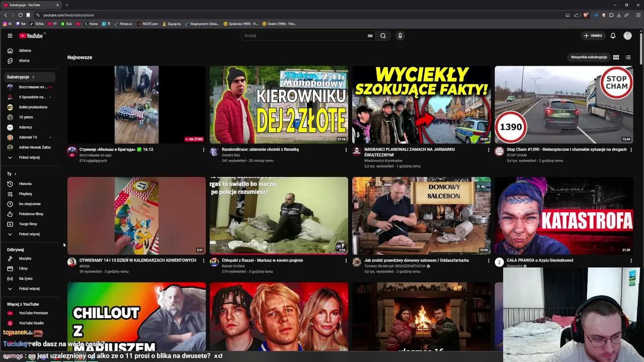Open the Adrian Nowak Żalno channel
This screenshot has width=644, height=362.
click(29, 147)
